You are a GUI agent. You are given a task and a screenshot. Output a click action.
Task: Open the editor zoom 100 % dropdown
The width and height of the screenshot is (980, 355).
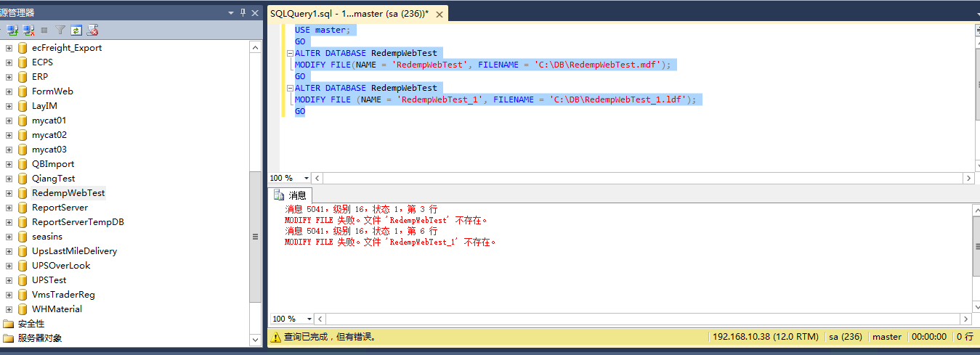click(307, 179)
